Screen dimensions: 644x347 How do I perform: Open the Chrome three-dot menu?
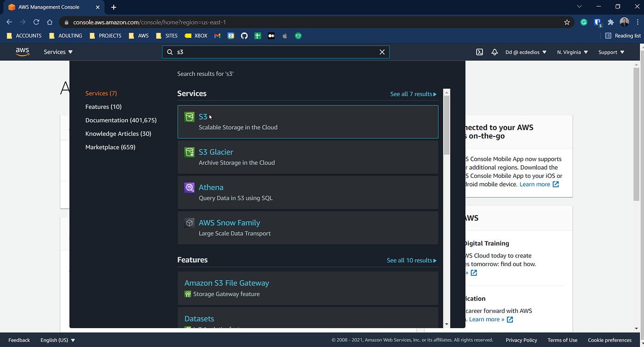(x=637, y=22)
